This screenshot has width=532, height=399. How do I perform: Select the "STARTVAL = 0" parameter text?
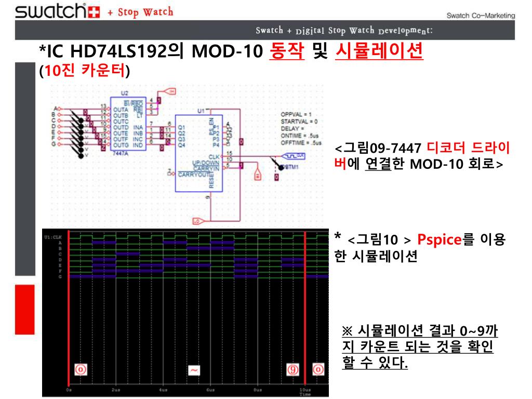[299, 122]
